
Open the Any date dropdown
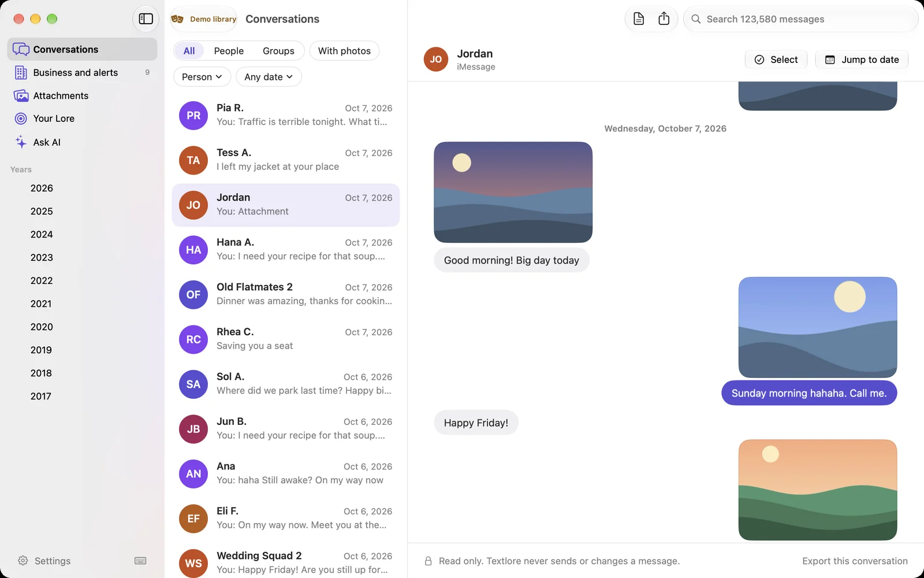pos(269,77)
